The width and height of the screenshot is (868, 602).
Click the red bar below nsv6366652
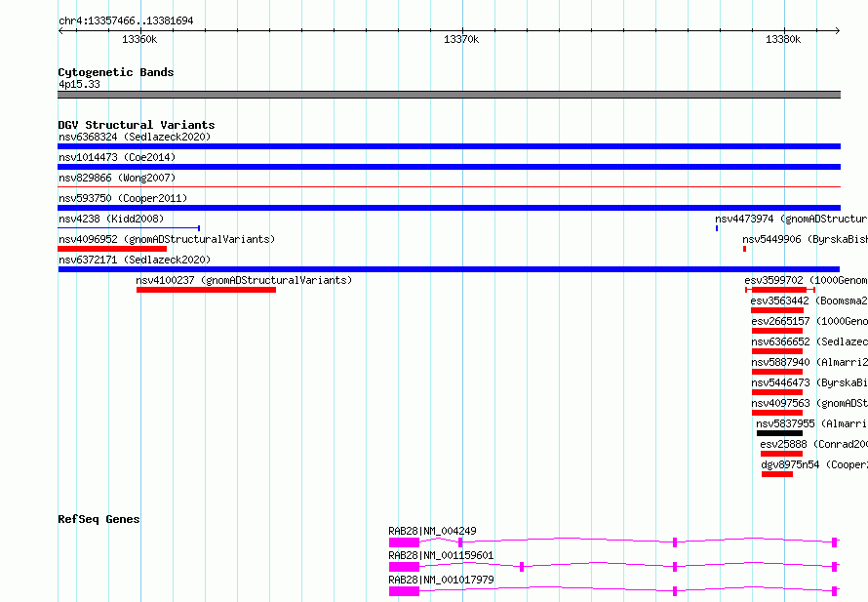click(777, 351)
